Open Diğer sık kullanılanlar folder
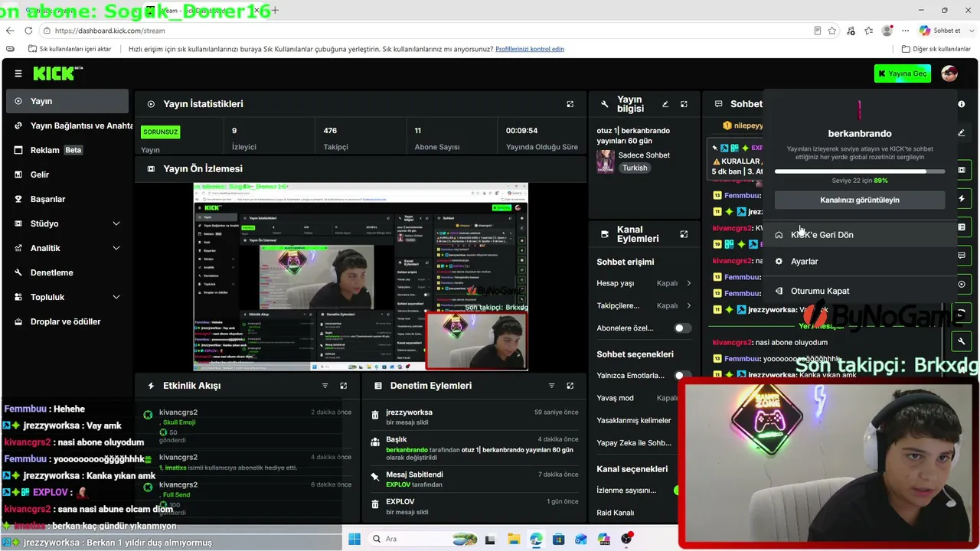This screenshot has height=551, width=980. click(x=936, y=49)
